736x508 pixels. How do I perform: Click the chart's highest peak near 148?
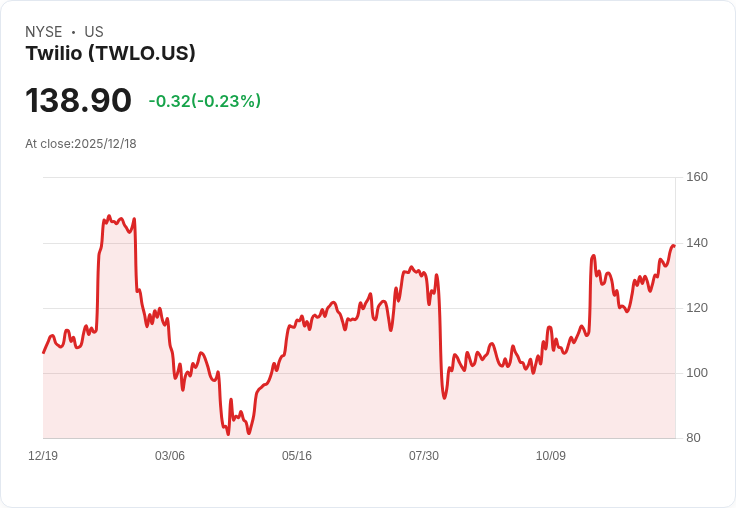coord(109,216)
